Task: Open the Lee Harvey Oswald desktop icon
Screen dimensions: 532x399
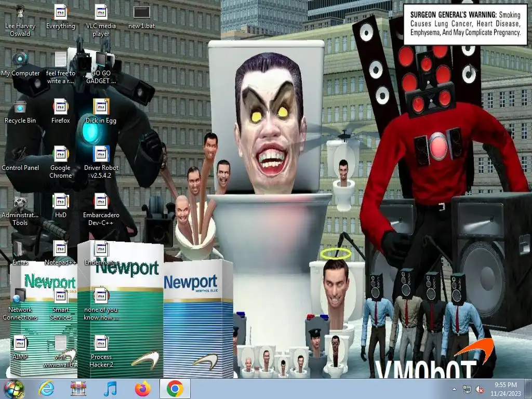Action: pyautogui.click(x=20, y=21)
